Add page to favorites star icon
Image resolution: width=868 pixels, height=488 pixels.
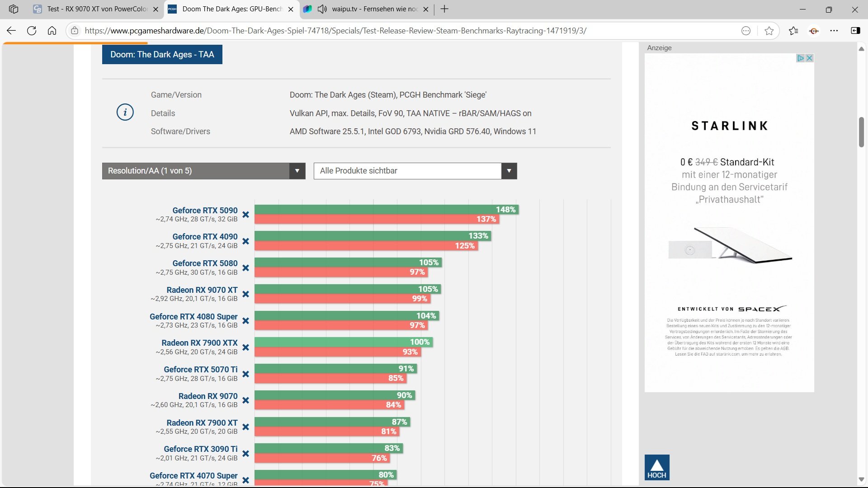(769, 31)
